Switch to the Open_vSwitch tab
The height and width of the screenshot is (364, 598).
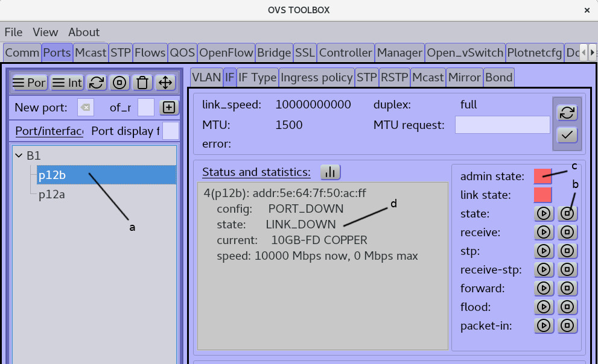[x=465, y=52]
